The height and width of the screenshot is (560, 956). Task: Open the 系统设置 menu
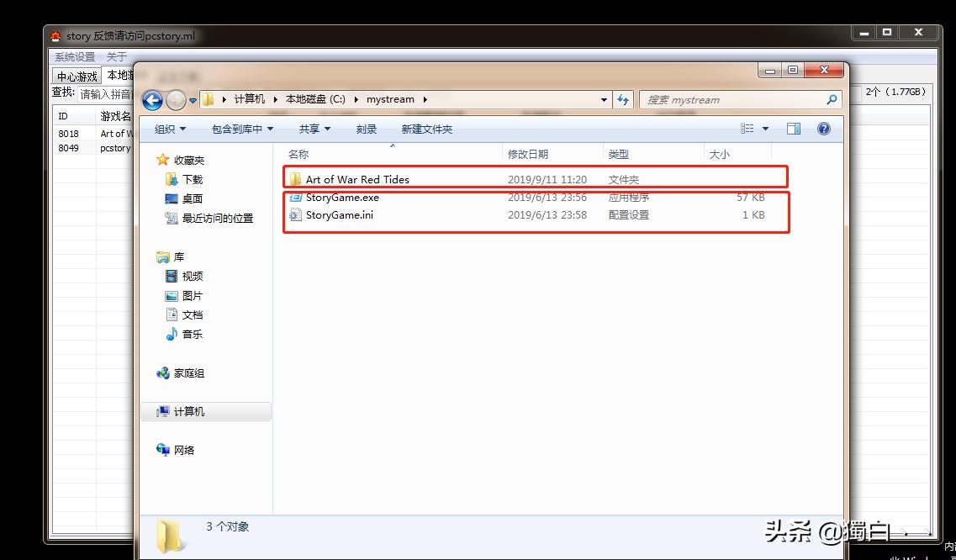[74, 55]
